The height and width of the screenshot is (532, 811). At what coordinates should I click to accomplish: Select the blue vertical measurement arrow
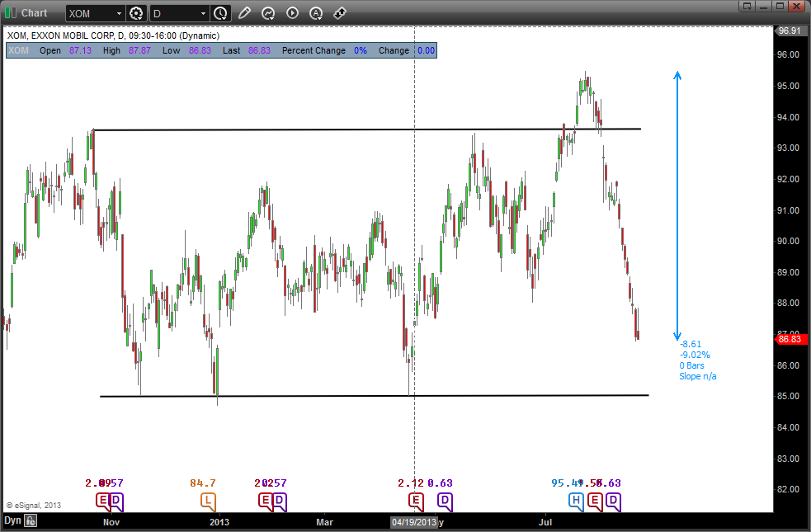(x=677, y=205)
